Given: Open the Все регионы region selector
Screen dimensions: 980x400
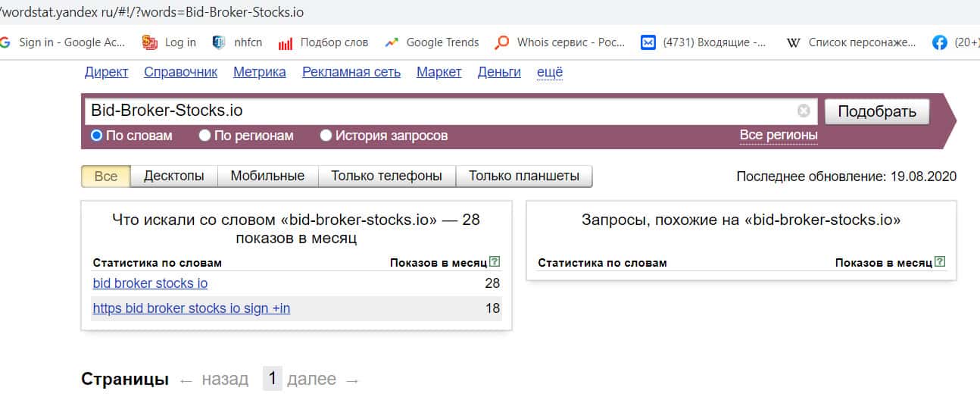Looking at the screenshot, I should [x=779, y=135].
